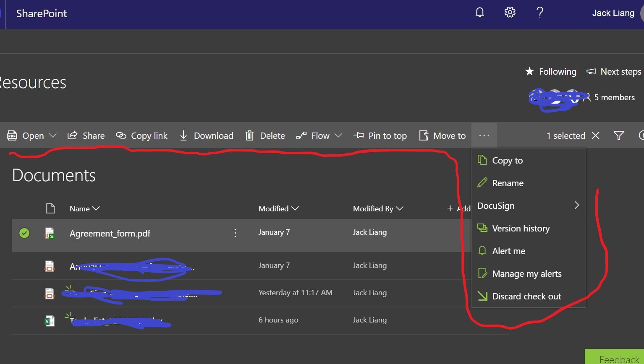Image resolution: width=644 pixels, height=364 pixels.
Task: Expand the Open dropdown arrow
Action: 52,135
